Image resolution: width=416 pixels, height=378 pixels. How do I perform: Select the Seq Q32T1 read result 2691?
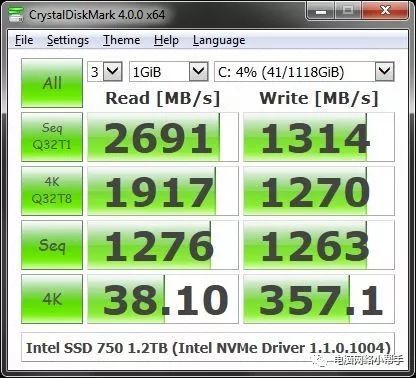tap(163, 137)
